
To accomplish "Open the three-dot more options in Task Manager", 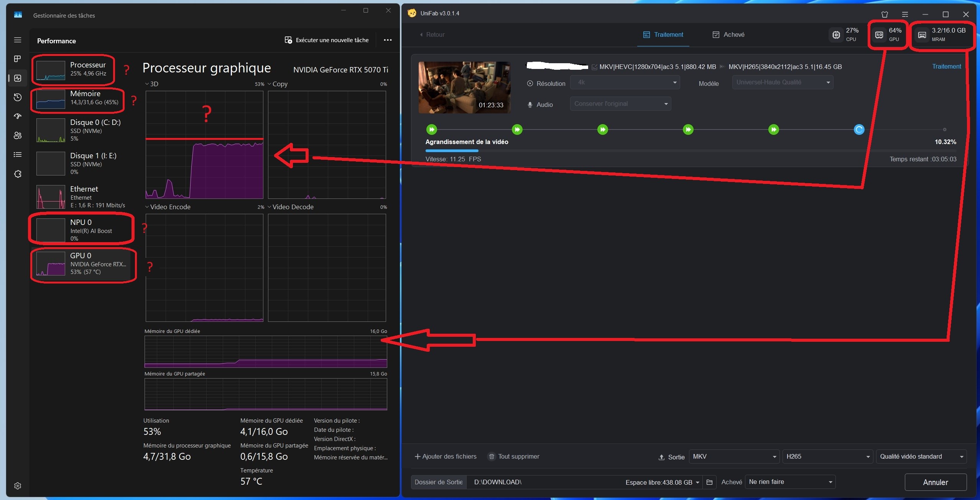I will (388, 40).
